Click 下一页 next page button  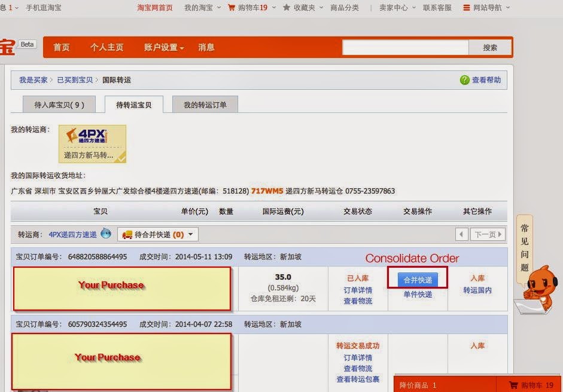[x=488, y=235]
